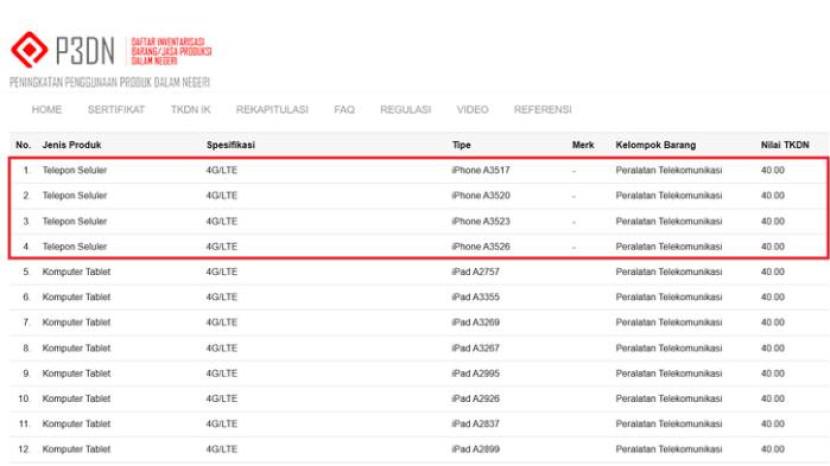The height and width of the screenshot is (466, 830).
Task: Navigate to the REGULASI section
Action: pos(405,109)
